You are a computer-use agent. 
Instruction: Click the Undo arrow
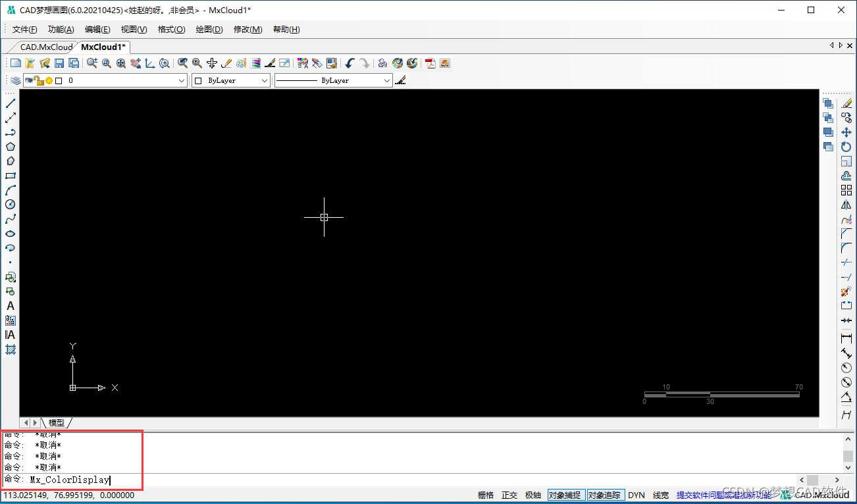350,63
